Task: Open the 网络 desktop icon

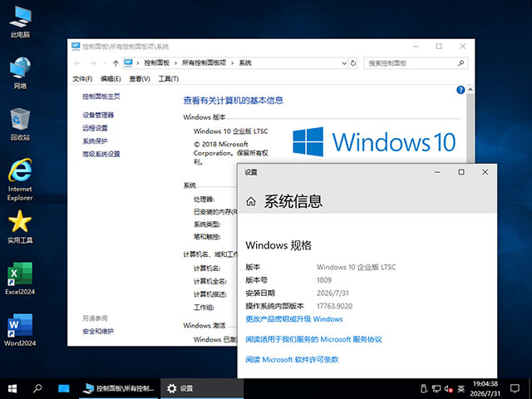Action: click(20, 73)
